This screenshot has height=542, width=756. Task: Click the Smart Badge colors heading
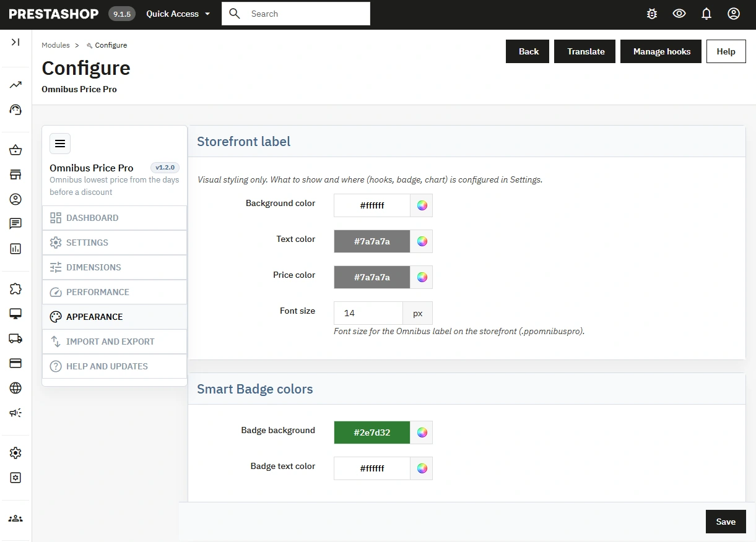coord(255,389)
